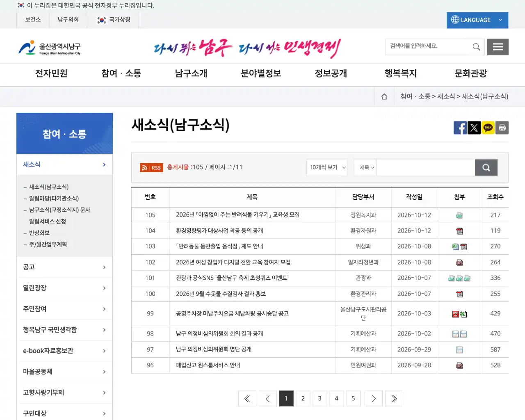Share page on Facebook icon
525x420 pixels.
[460, 128]
